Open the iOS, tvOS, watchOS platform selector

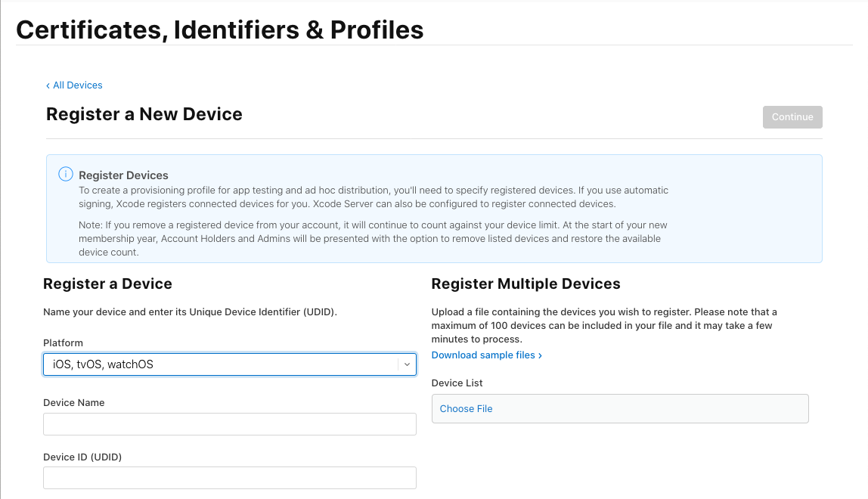click(x=219, y=364)
